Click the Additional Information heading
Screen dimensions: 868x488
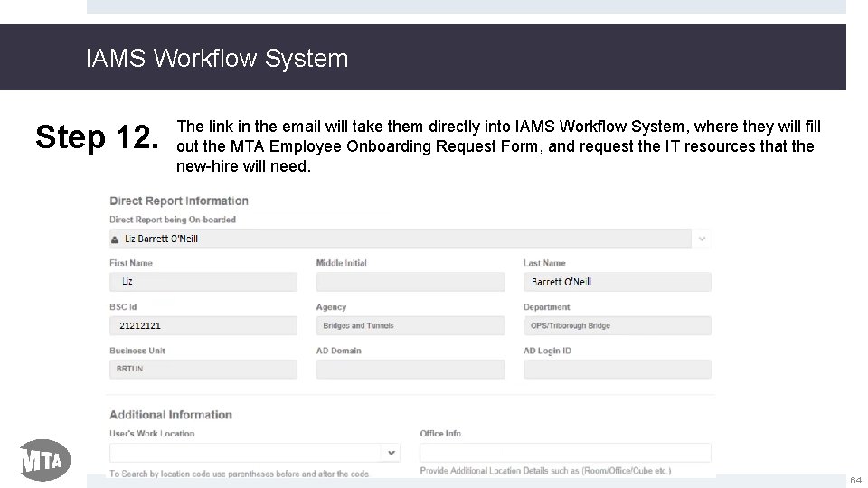(171, 415)
